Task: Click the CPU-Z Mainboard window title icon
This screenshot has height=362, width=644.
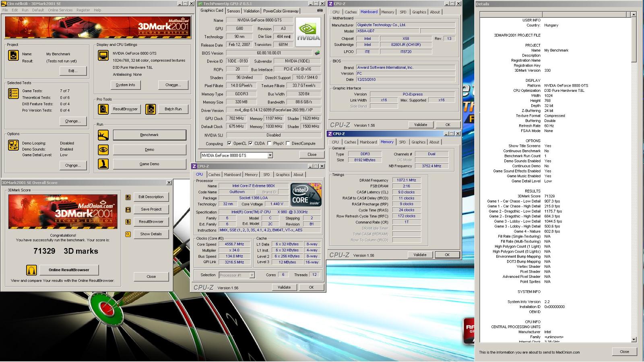Action: point(330,4)
